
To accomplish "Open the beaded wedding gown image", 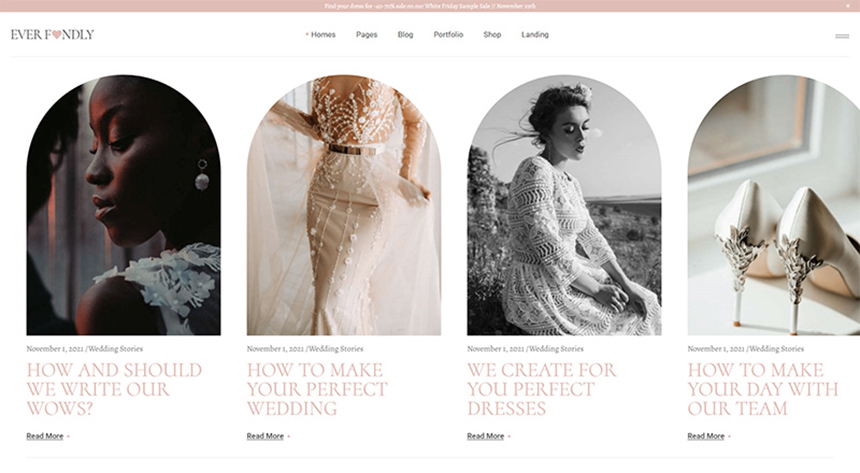I will [343, 205].
